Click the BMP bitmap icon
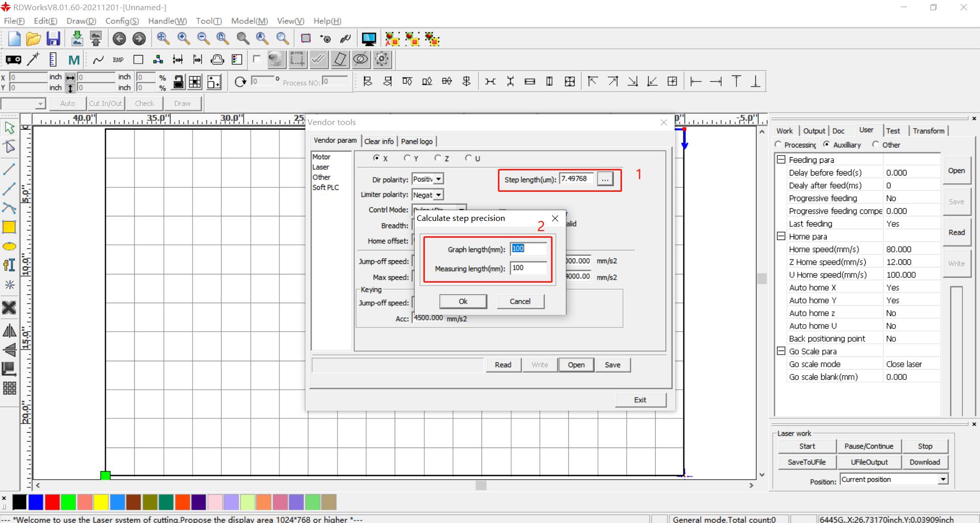This screenshot has width=980, height=523. tap(118, 60)
